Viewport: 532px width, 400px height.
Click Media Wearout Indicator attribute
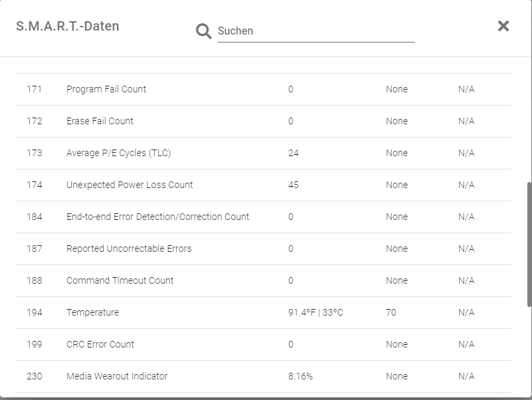tap(117, 376)
